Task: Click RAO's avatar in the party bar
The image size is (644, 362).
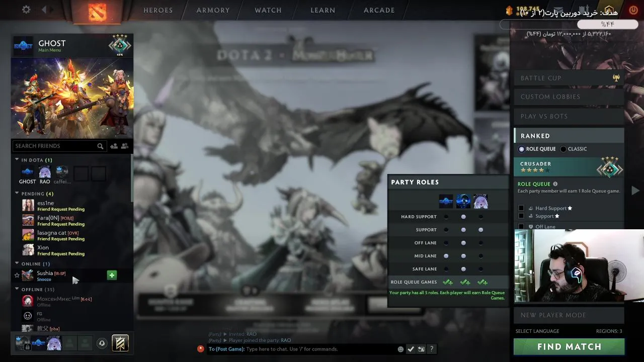Action: point(54,343)
